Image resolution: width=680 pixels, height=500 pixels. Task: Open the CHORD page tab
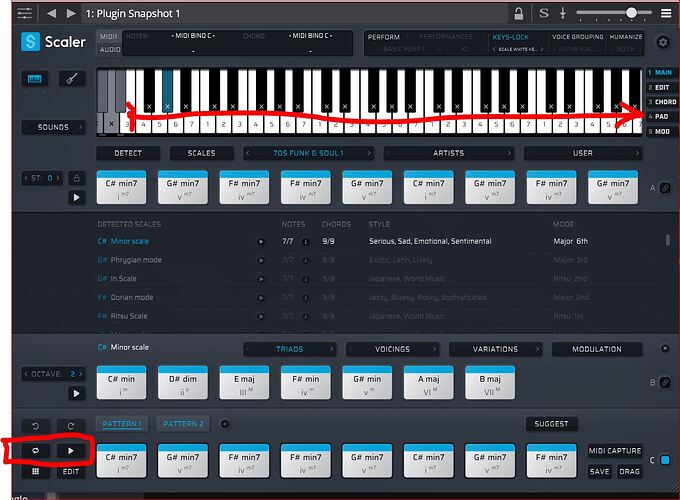pyautogui.click(x=664, y=102)
